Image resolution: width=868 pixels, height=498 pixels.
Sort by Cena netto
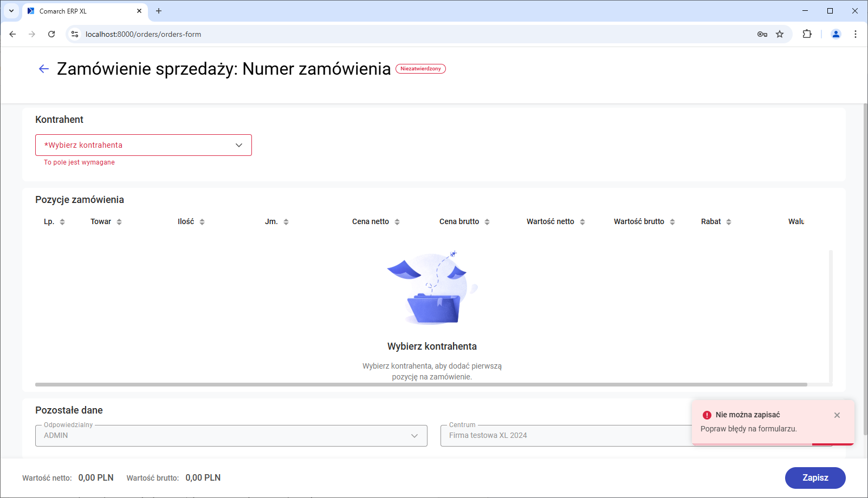(398, 221)
